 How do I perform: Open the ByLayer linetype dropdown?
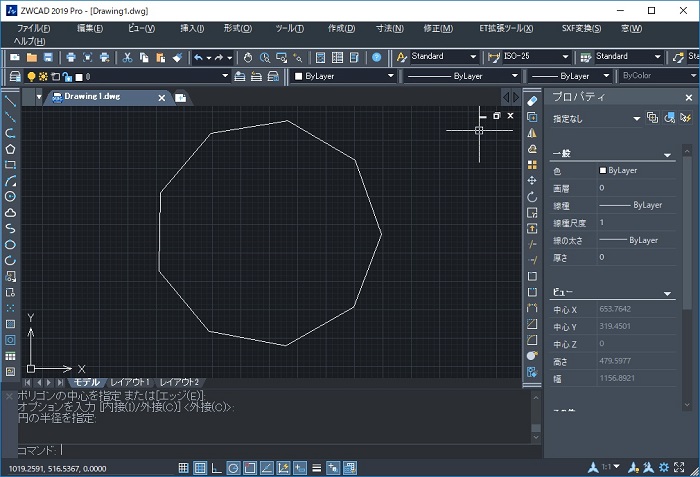(514, 76)
